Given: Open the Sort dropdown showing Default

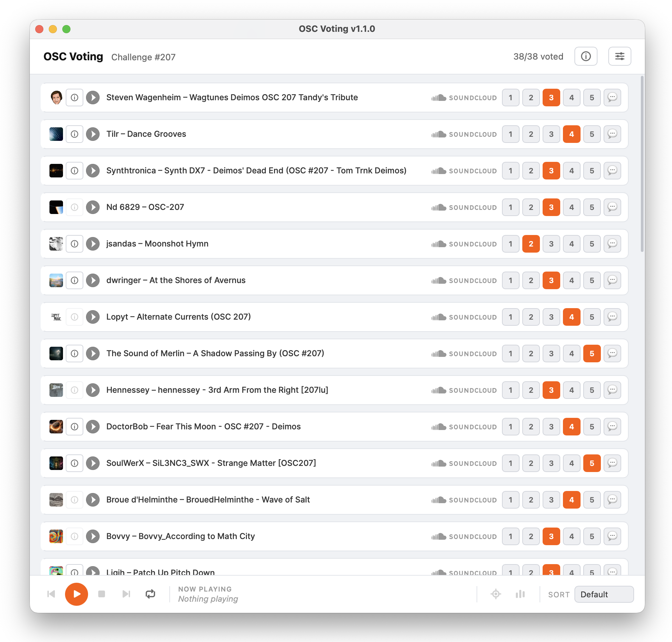Looking at the screenshot, I should (x=604, y=594).
